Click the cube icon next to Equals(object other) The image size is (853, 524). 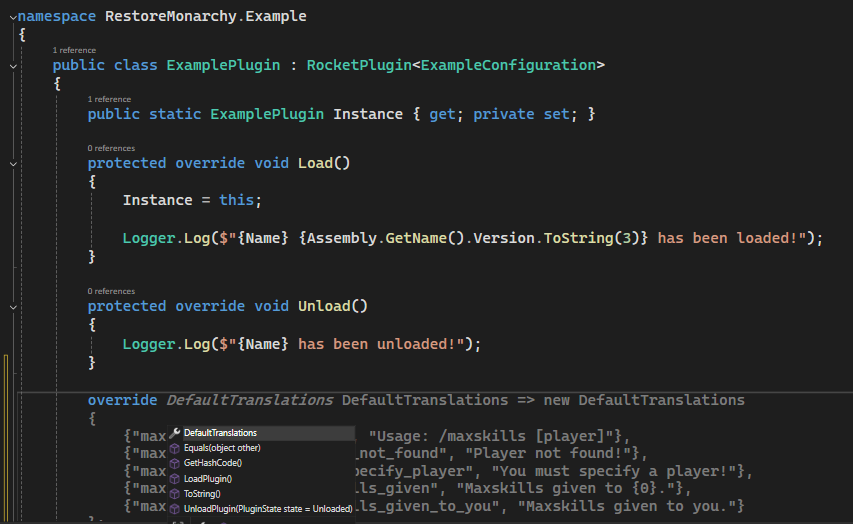[x=174, y=448]
